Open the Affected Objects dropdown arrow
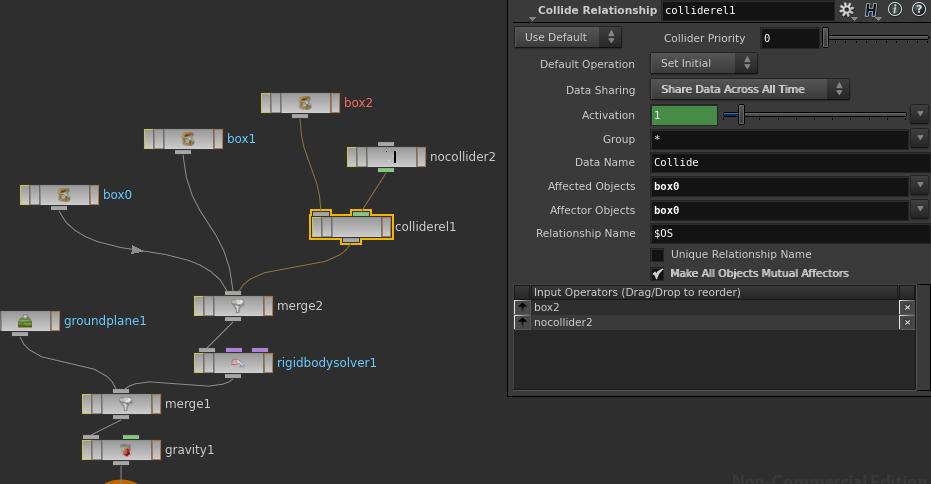Screen dimensions: 931x484 click(x=920, y=186)
